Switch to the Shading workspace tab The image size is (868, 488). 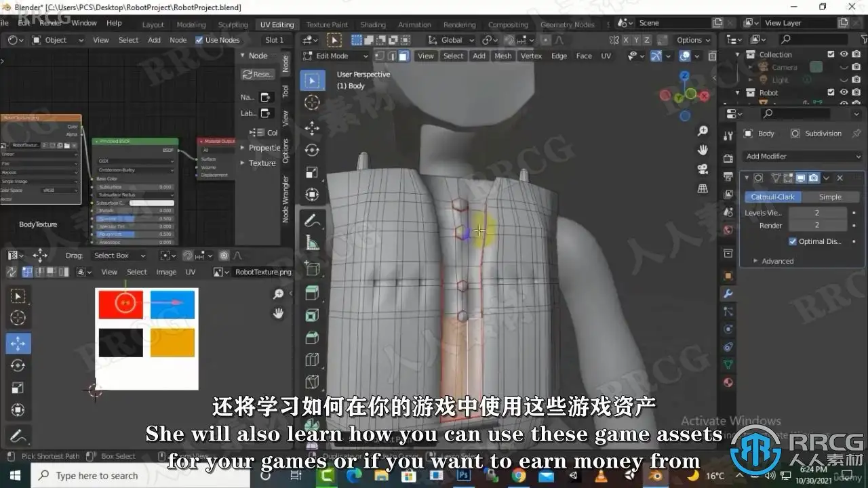(x=373, y=24)
